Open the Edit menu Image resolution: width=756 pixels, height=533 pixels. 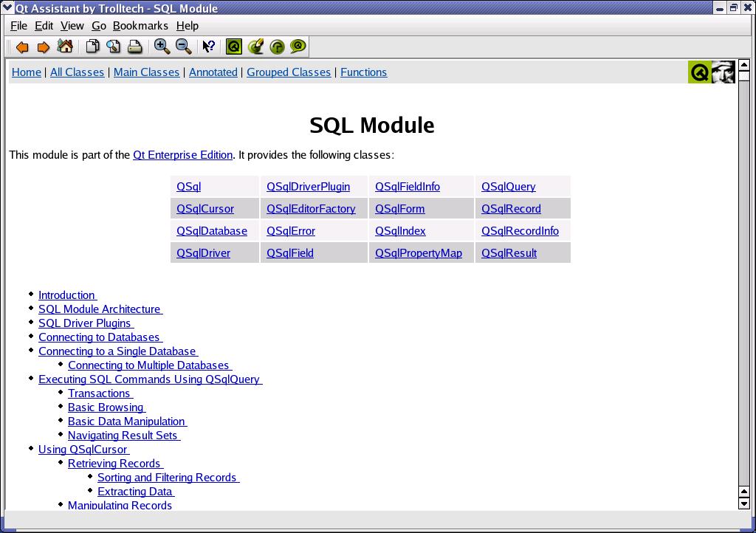pos(44,26)
